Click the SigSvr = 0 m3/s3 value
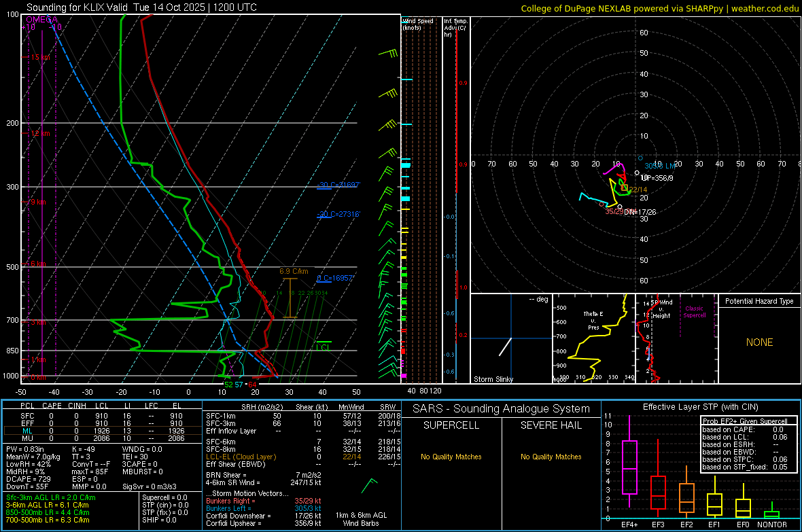The image size is (802, 532). coord(150,486)
